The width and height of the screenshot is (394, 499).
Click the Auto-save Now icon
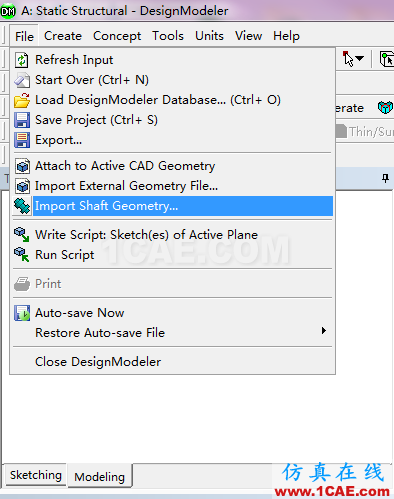22,313
